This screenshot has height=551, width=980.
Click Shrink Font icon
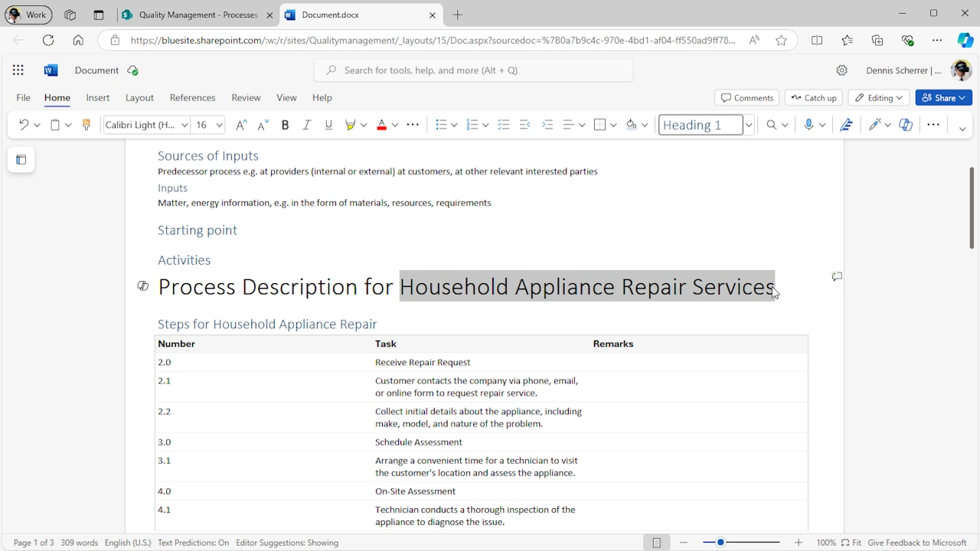point(263,125)
